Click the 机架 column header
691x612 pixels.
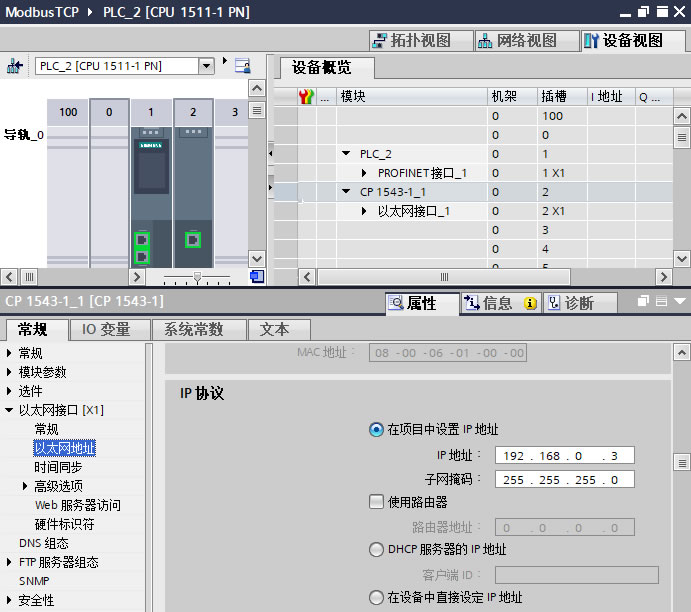point(512,96)
